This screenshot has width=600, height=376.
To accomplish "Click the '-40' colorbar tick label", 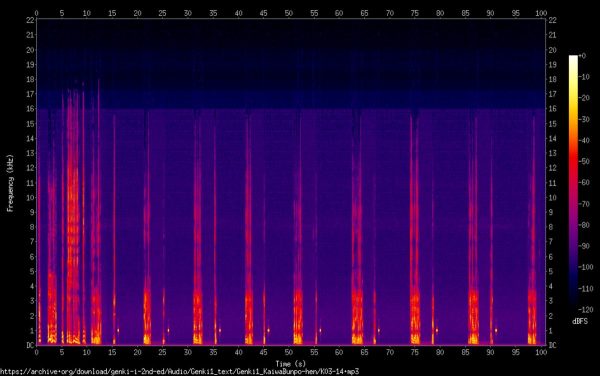I will pos(584,140).
